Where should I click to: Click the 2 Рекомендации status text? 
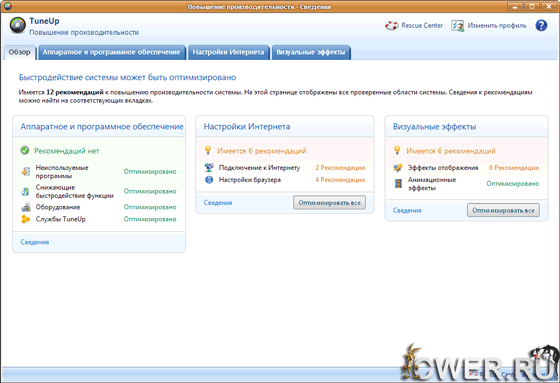[x=340, y=168]
